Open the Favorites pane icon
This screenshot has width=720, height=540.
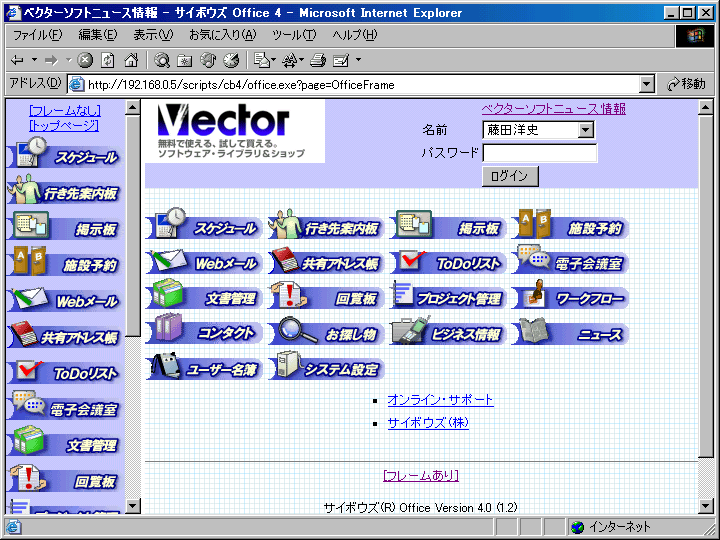click(x=185, y=60)
